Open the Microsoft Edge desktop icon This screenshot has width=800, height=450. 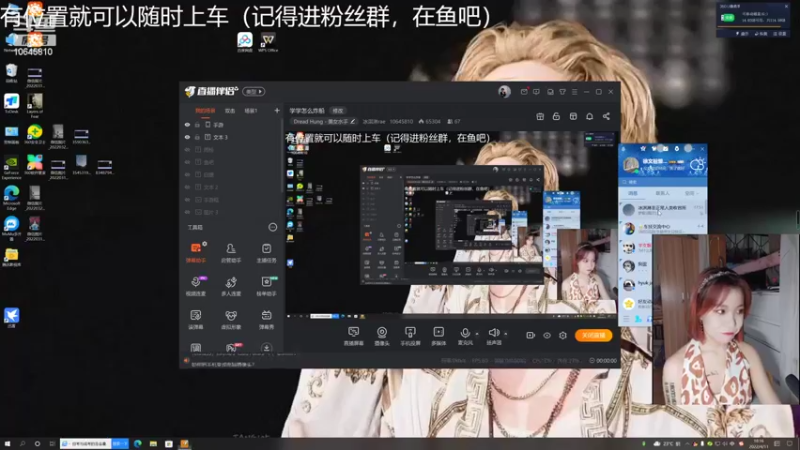(x=11, y=197)
